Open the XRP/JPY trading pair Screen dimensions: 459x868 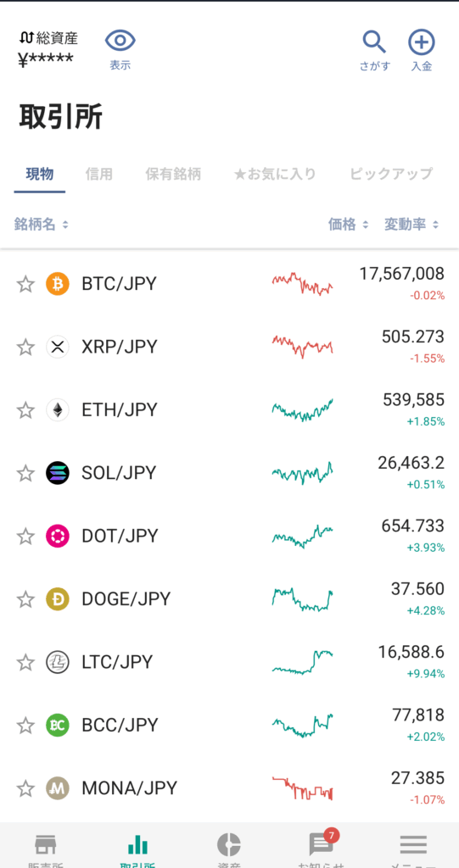pyautogui.click(x=229, y=347)
